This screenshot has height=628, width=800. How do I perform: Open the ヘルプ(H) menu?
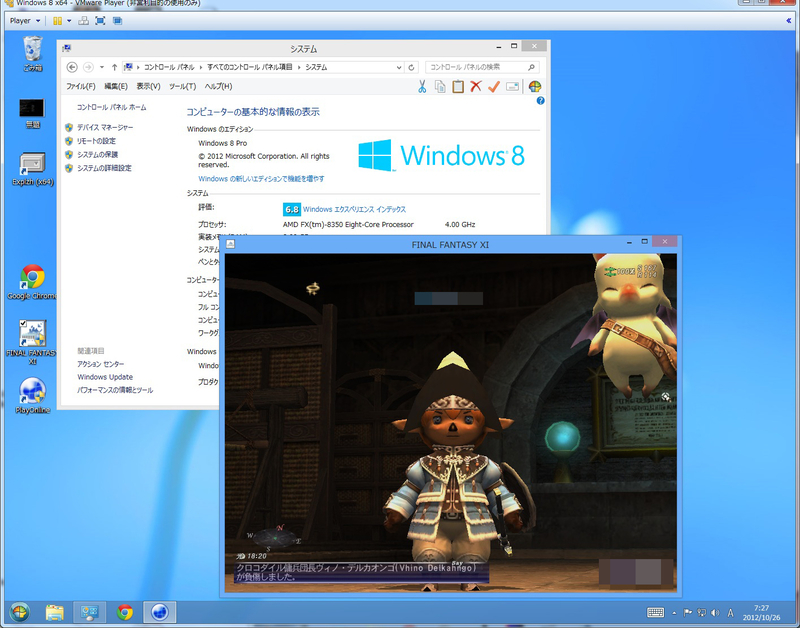[x=218, y=86]
